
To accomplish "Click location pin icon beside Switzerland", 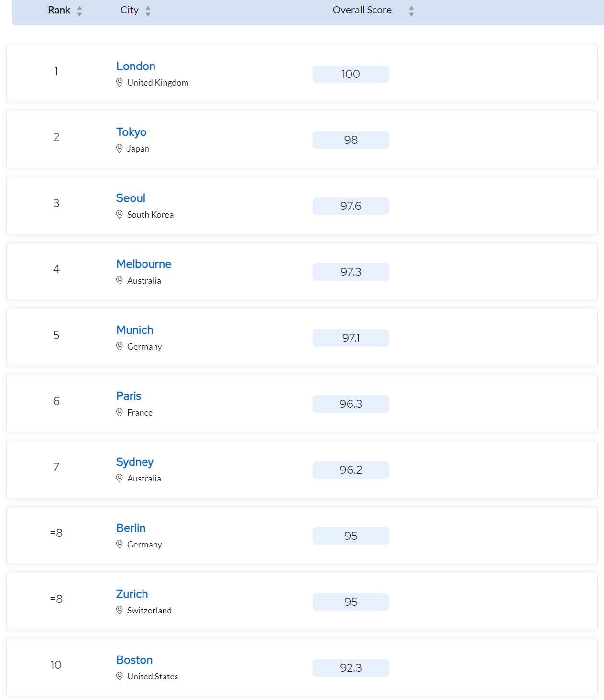I will click(120, 610).
